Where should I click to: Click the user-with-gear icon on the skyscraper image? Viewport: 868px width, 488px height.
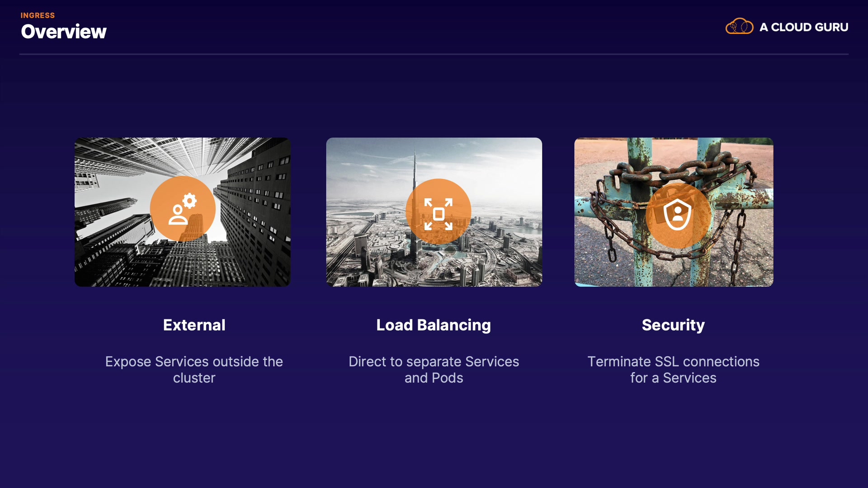(183, 209)
